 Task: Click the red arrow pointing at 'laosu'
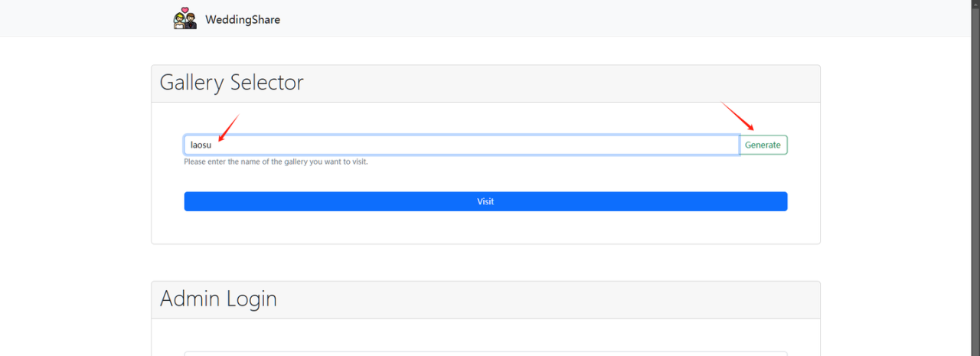[229, 127]
